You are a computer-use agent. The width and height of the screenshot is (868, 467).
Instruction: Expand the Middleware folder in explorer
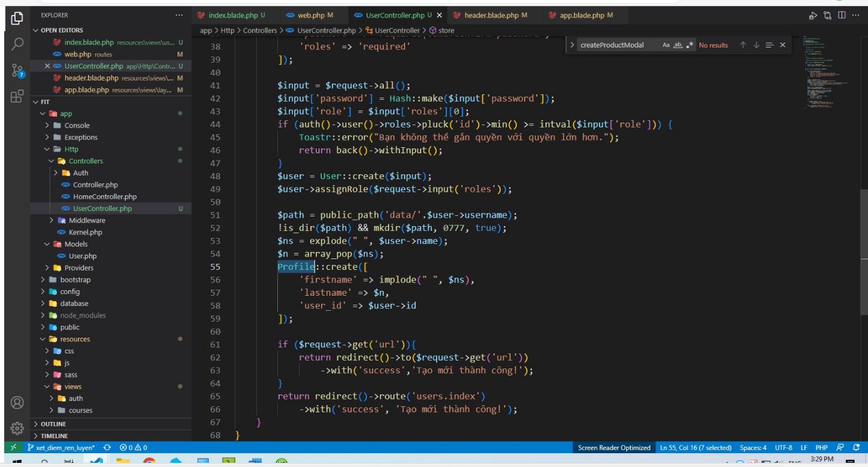[x=87, y=221]
